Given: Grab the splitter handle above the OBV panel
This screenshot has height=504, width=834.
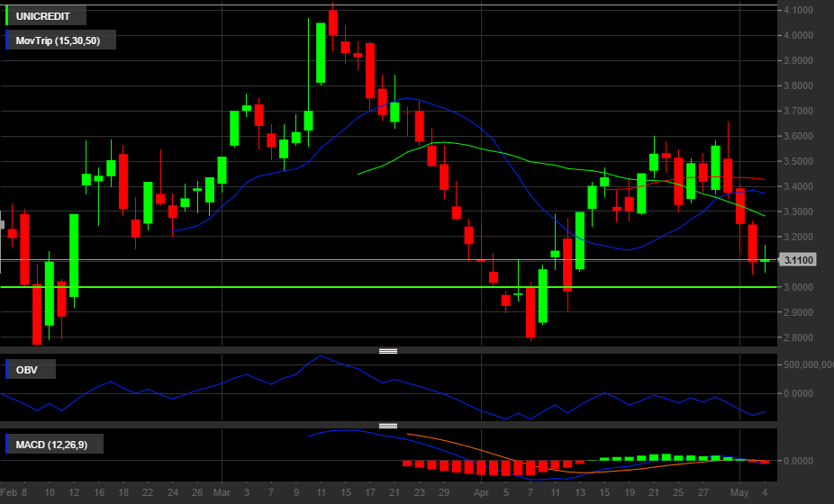Looking at the screenshot, I should (x=388, y=351).
